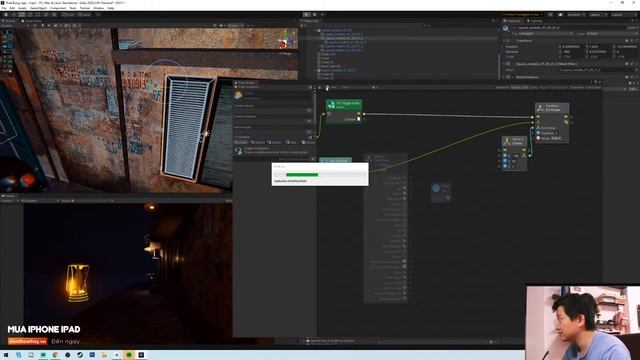Click the green progress bar in the dialog
This screenshot has width=640, height=360.
(302, 175)
